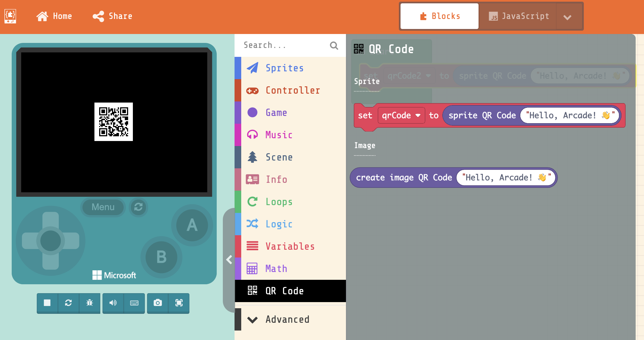Take a screenshot with the camera icon
644x340 pixels.
pos(158,303)
